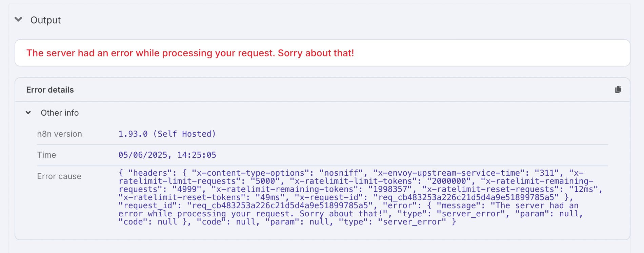This screenshot has height=253, width=644.
Task: Click the Output section heading
Action: 46,20
